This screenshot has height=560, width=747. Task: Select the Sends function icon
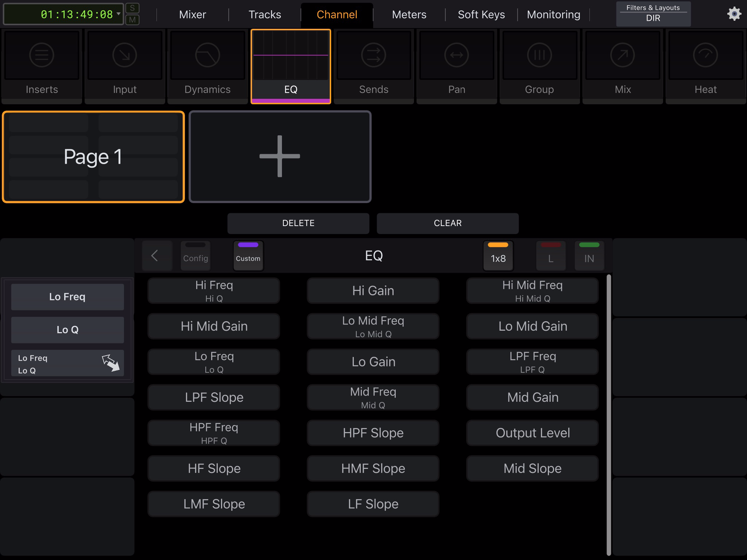pyautogui.click(x=373, y=55)
